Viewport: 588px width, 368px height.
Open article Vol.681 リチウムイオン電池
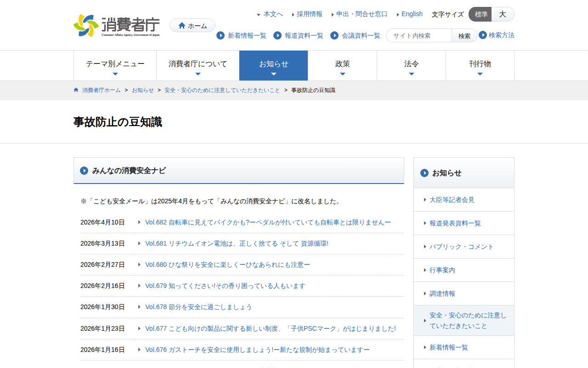click(237, 243)
